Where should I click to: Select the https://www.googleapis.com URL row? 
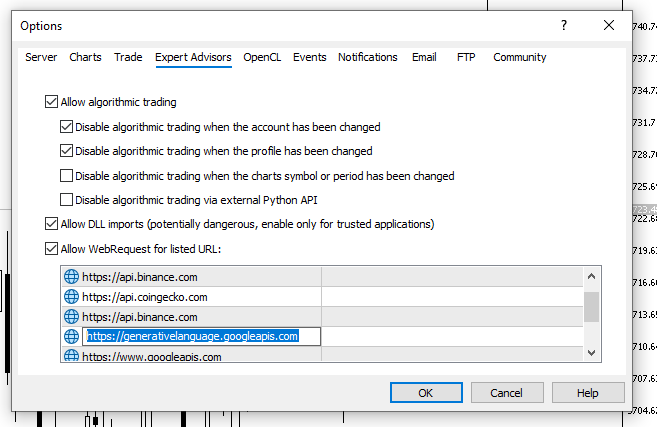click(322, 355)
